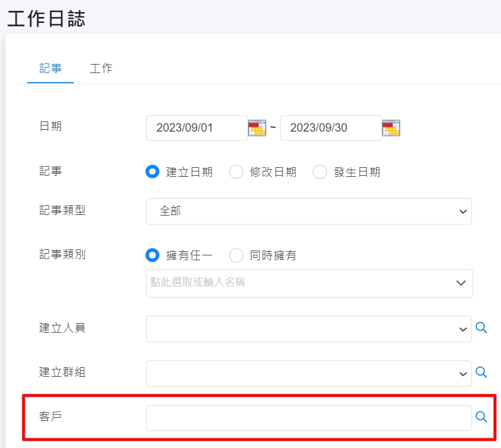501x448 pixels.
Task: Choose the 擁有任一 radio option
Action: 152,255
